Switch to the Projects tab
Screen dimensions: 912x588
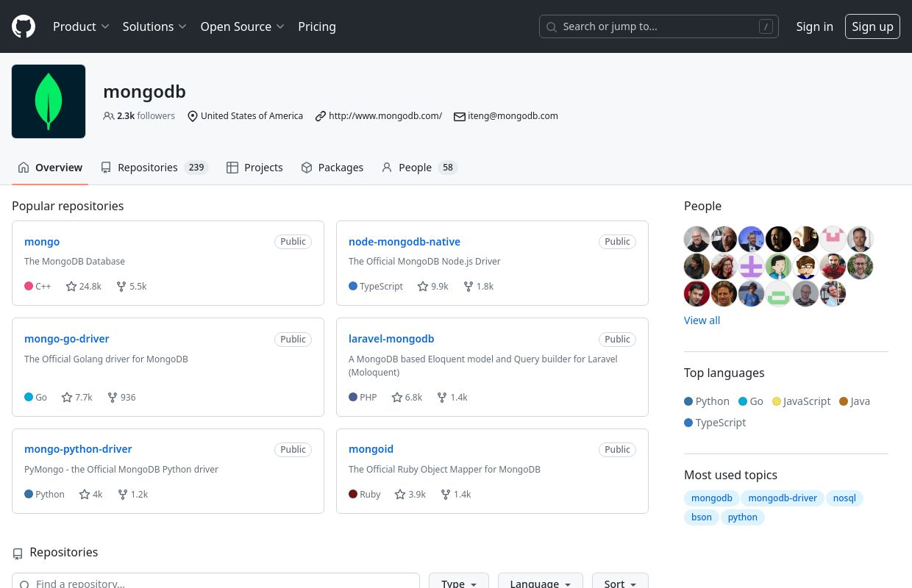254,168
